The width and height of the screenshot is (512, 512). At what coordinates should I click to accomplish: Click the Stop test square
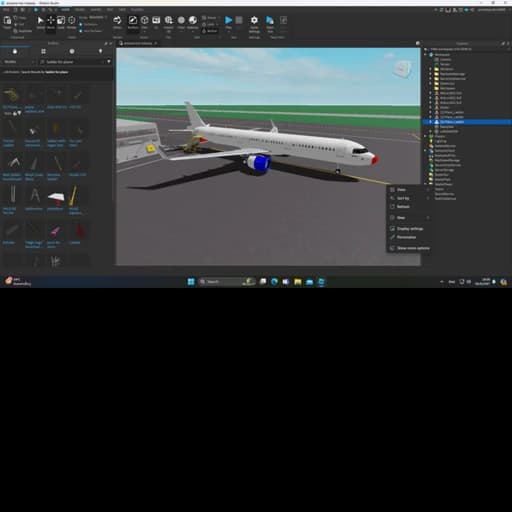pyautogui.click(x=239, y=21)
